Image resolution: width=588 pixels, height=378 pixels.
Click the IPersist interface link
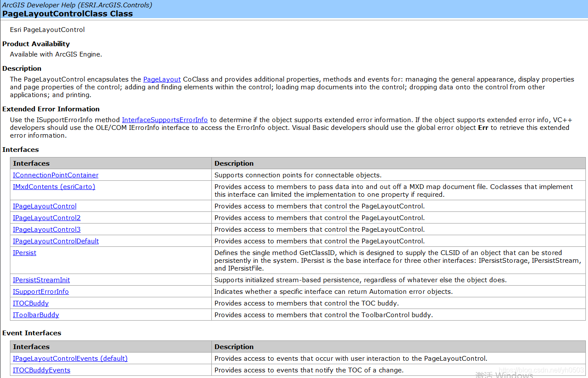click(x=25, y=253)
